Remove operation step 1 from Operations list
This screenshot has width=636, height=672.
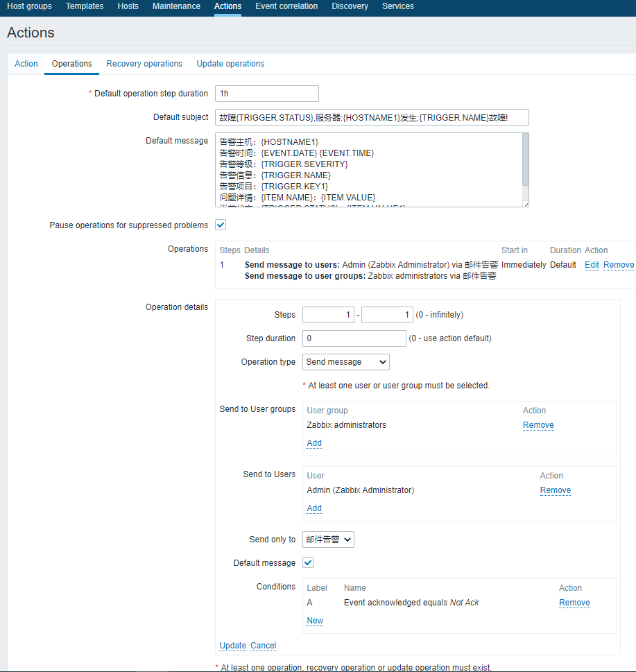pos(619,265)
